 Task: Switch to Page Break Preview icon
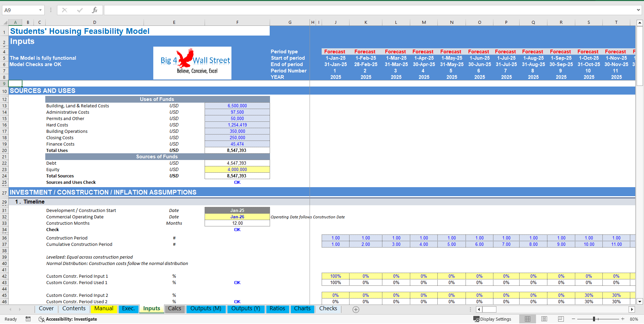pyautogui.click(x=561, y=319)
